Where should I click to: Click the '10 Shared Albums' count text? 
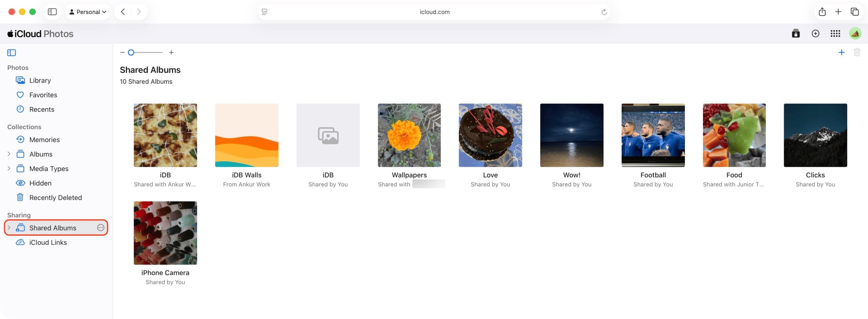coord(146,81)
